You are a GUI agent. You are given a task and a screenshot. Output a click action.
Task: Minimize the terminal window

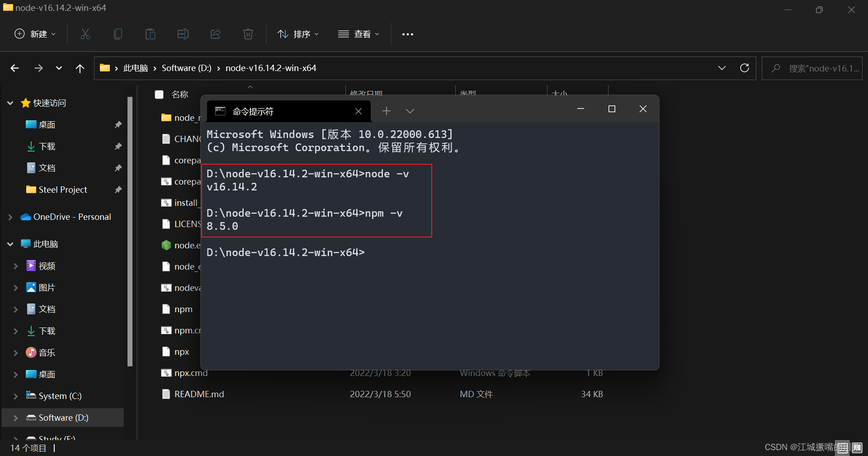tap(581, 109)
